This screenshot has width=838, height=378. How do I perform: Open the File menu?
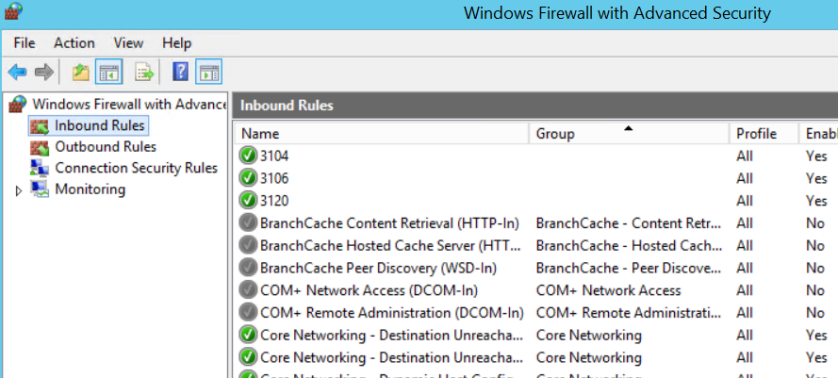(x=24, y=43)
